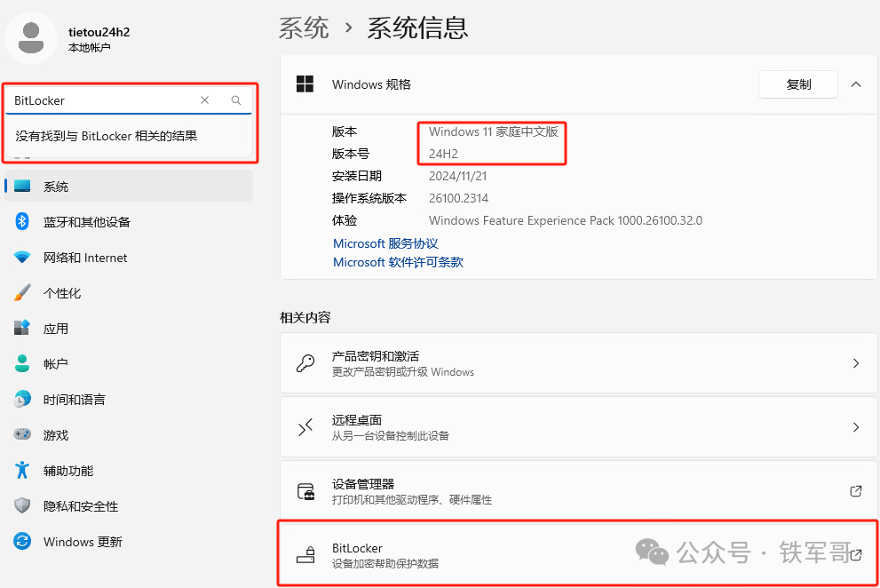Clear the BitLocker search text
This screenshot has width=880, height=588.
pos(205,100)
